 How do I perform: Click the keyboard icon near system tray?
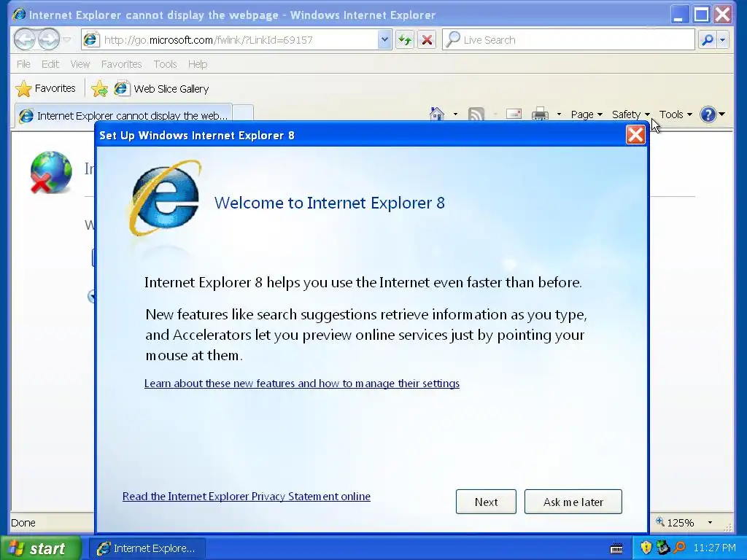click(x=616, y=548)
